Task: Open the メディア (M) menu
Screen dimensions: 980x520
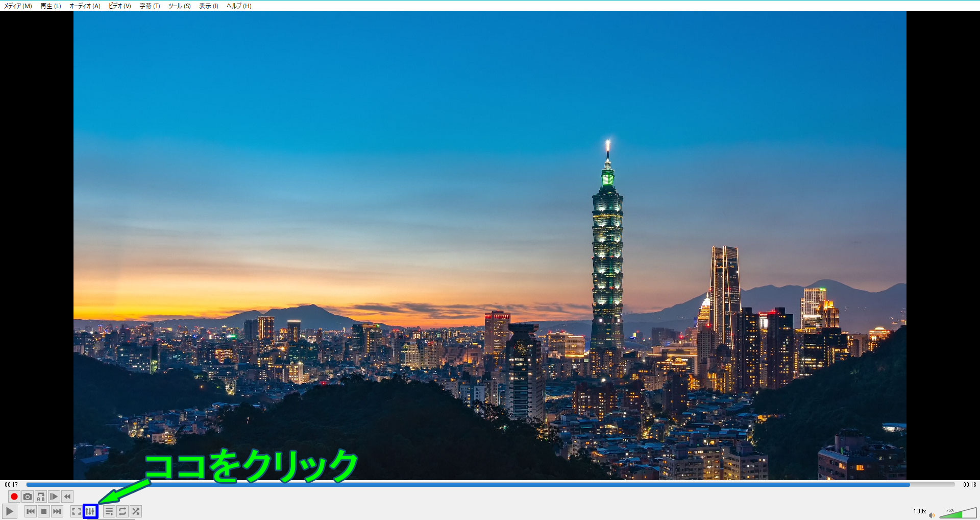Action: click(x=18, y=6)
